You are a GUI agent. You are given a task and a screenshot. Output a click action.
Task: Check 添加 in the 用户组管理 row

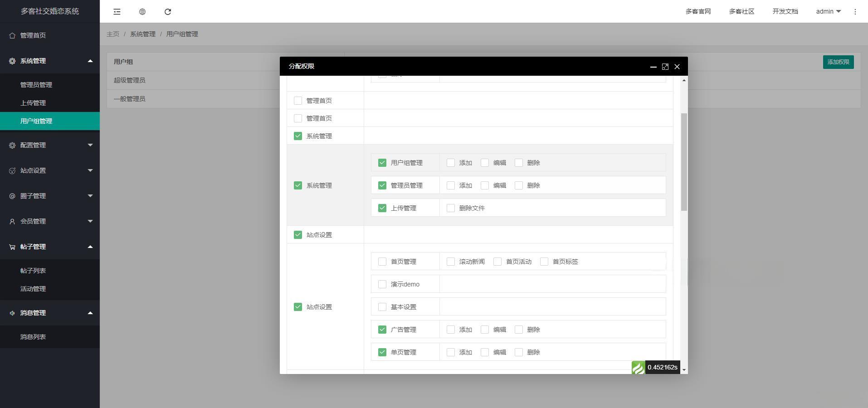point(451,163)
